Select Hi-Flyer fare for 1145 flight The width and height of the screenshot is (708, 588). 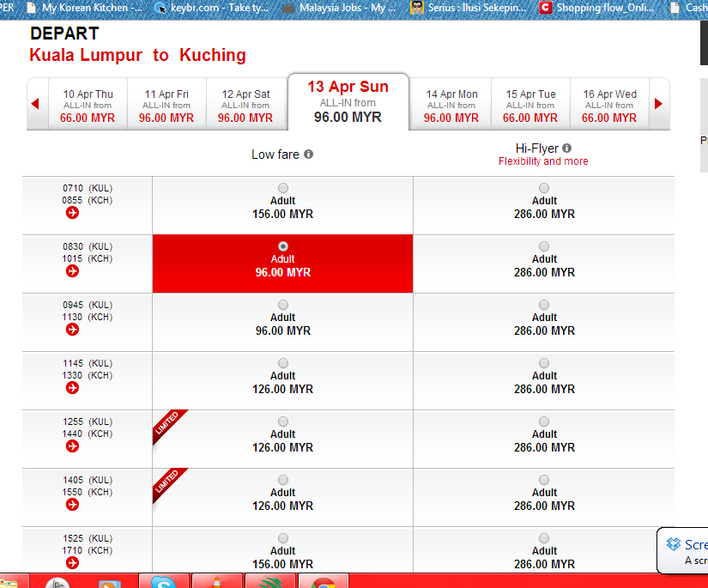point(544,363)
